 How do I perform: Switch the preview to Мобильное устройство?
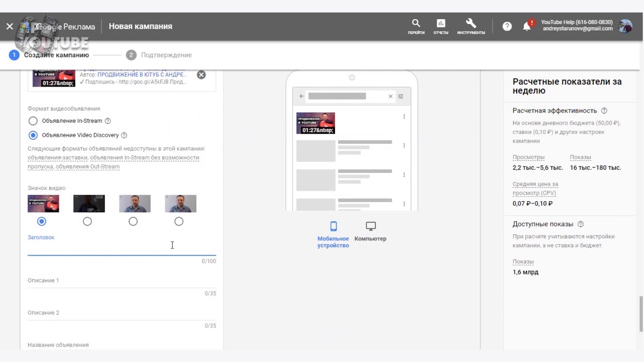click(333, 234)
